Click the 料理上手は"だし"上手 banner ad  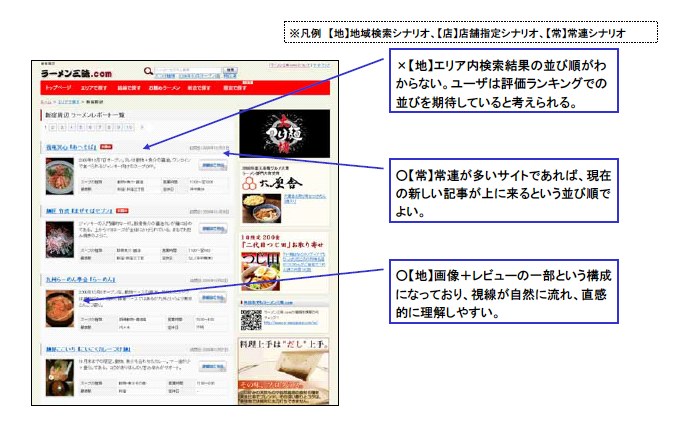284,371
